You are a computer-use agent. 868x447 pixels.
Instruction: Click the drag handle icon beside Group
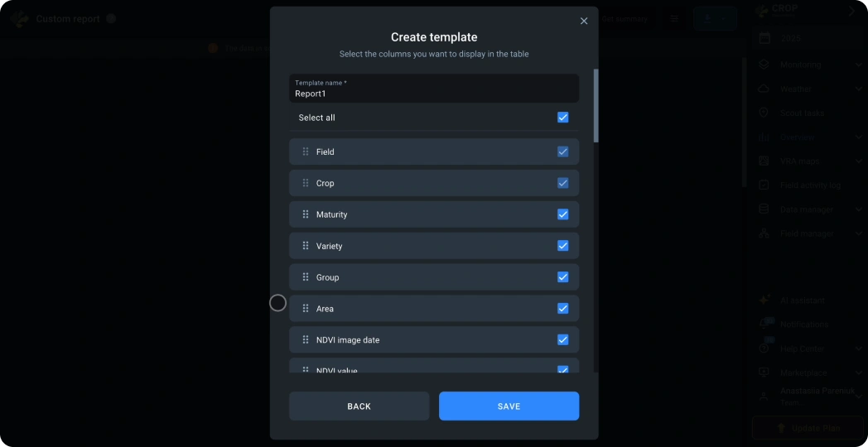[306, 277]
